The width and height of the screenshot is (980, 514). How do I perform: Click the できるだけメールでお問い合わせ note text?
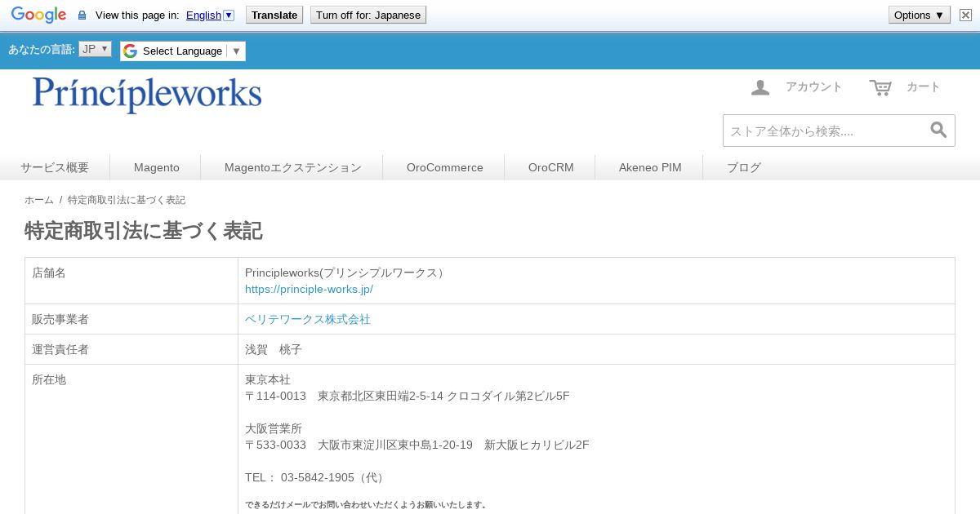pyautogui.click(x=367, y=504)
